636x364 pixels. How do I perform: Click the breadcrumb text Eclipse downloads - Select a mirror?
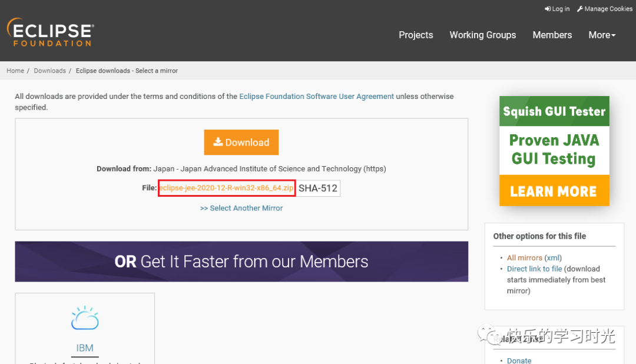(127, 71)
